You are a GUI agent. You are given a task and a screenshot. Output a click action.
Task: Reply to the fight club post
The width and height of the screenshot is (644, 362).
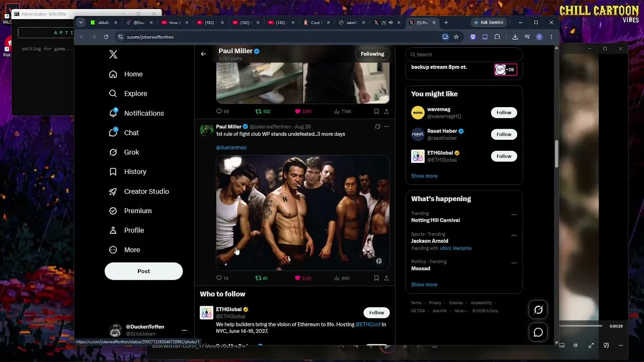(x=222, y=278)
